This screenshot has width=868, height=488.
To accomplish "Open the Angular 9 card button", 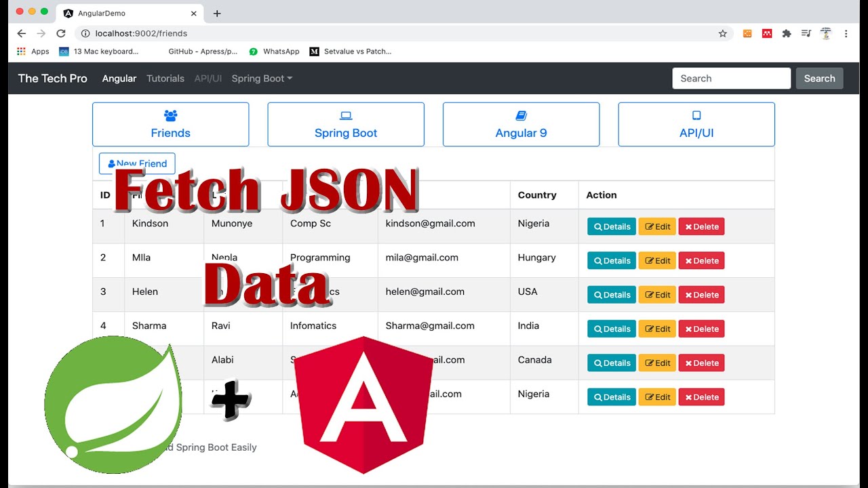I will point(521,124).
